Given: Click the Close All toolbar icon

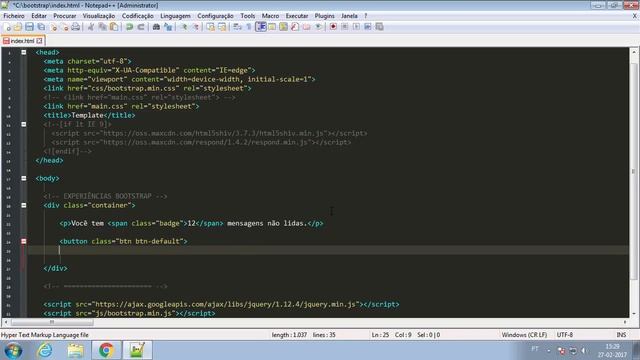Looking at the screenshot, I should tap(64, 27).
